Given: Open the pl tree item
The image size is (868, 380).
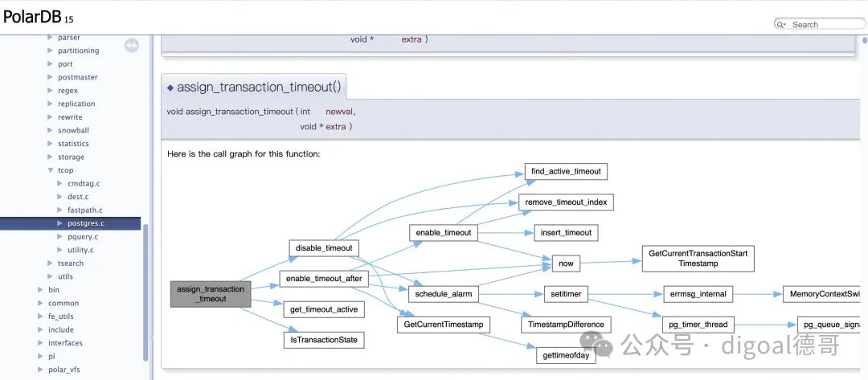Looking at the screenshot, I should tap(51, 356).
